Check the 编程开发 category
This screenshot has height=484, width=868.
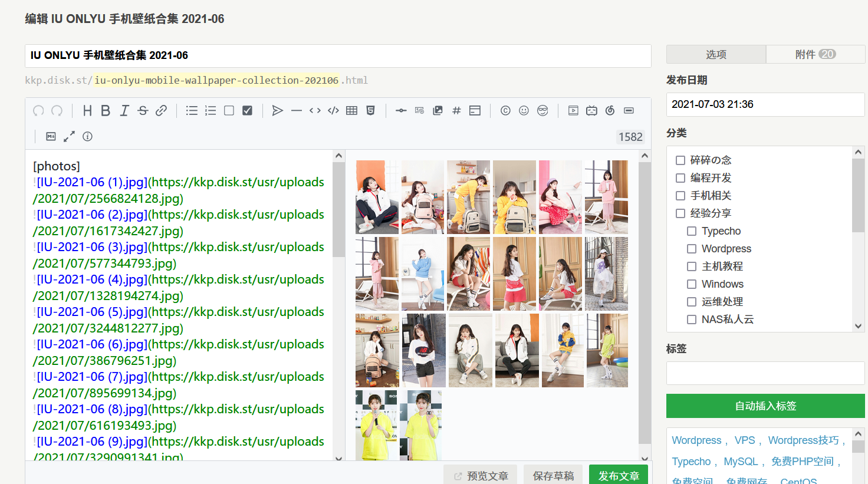(680, 178)
